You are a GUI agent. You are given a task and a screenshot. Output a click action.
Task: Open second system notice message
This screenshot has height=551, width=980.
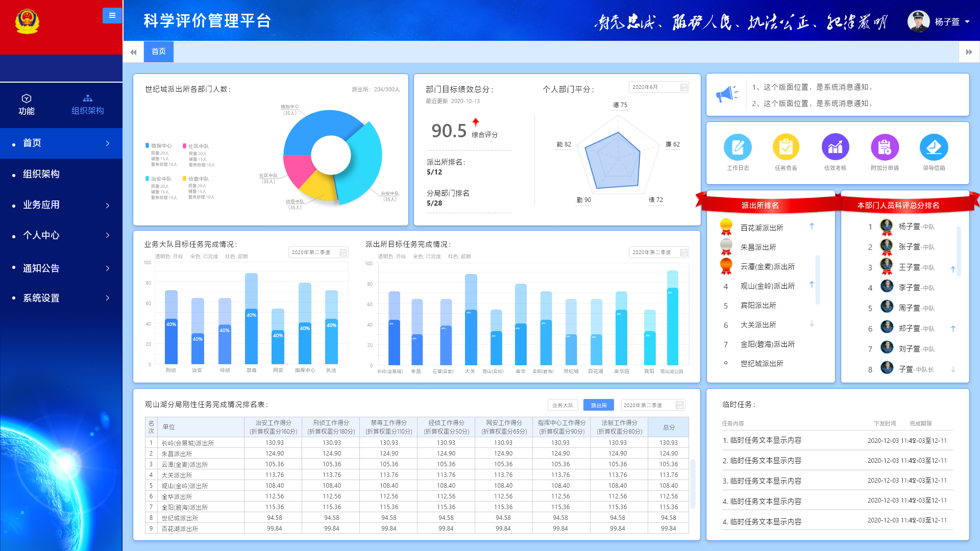tap(812, 104)
